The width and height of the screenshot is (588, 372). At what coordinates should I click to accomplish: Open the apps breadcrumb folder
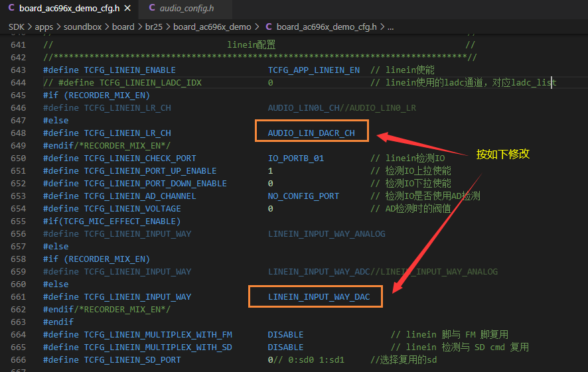(x=44, y=27)
